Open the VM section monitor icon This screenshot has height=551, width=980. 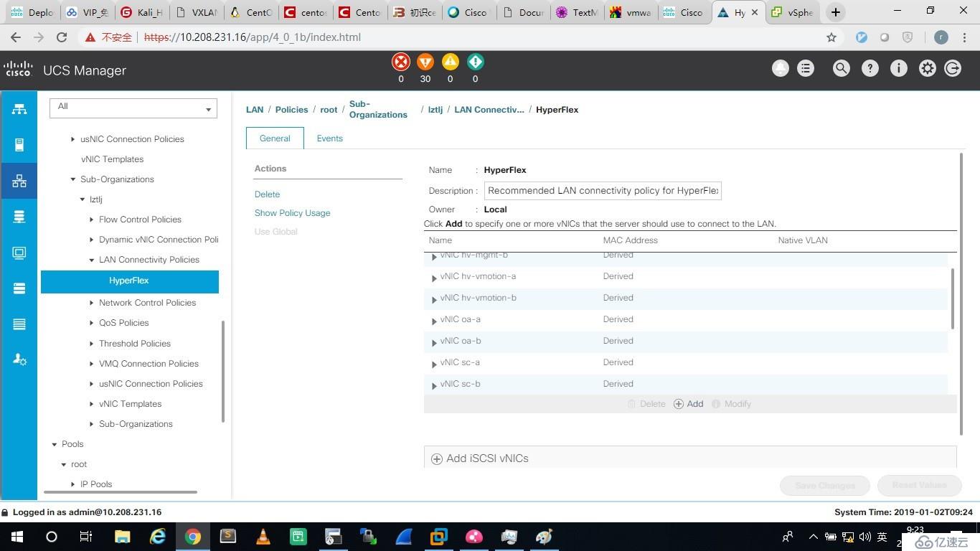click(19, 253)
